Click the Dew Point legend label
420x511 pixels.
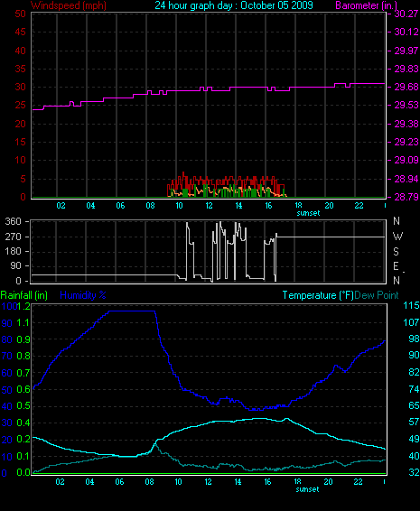tap(377, 295)
